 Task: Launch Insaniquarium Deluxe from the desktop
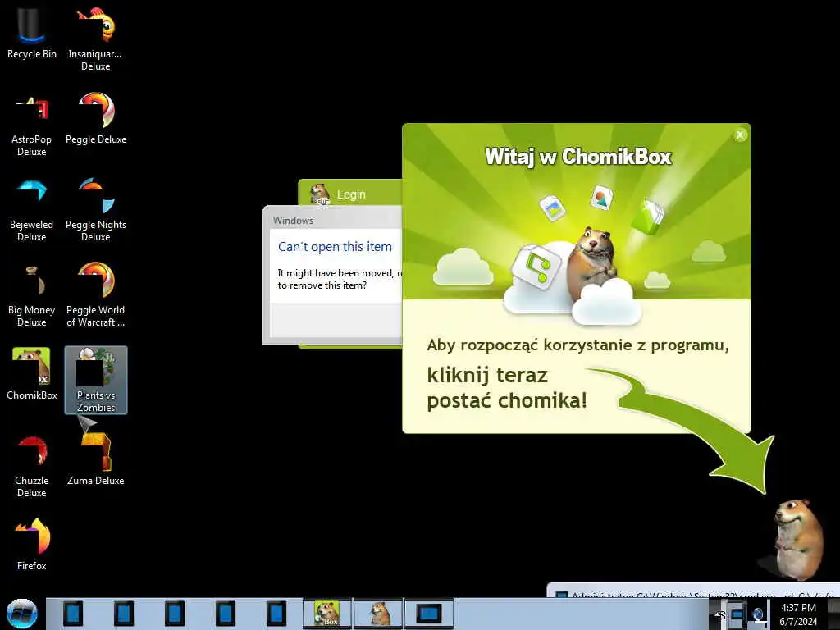pyautogui.click(x=95, y=38)
